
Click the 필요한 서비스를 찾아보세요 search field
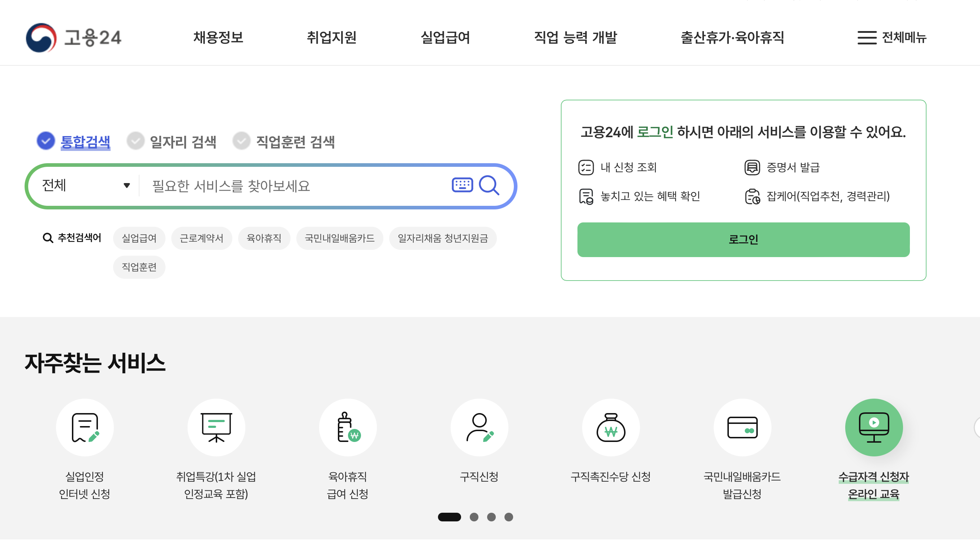coord(297,186)
